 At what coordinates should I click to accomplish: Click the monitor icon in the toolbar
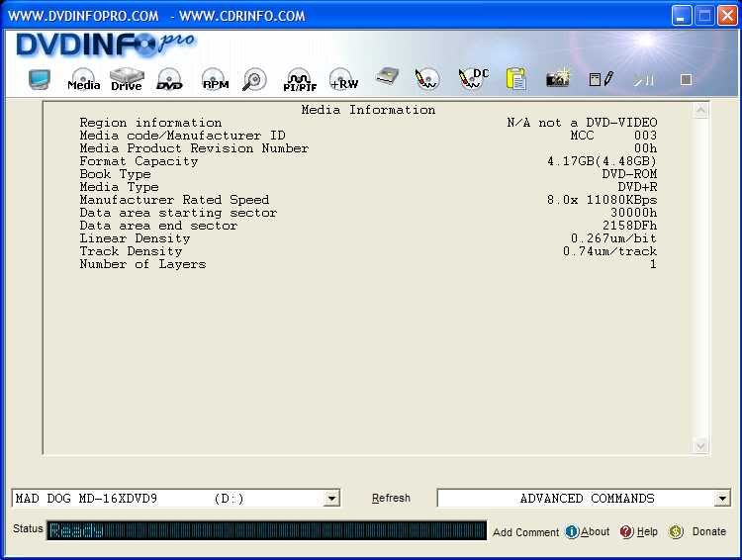pyautogui.click(x=40, y=79)
